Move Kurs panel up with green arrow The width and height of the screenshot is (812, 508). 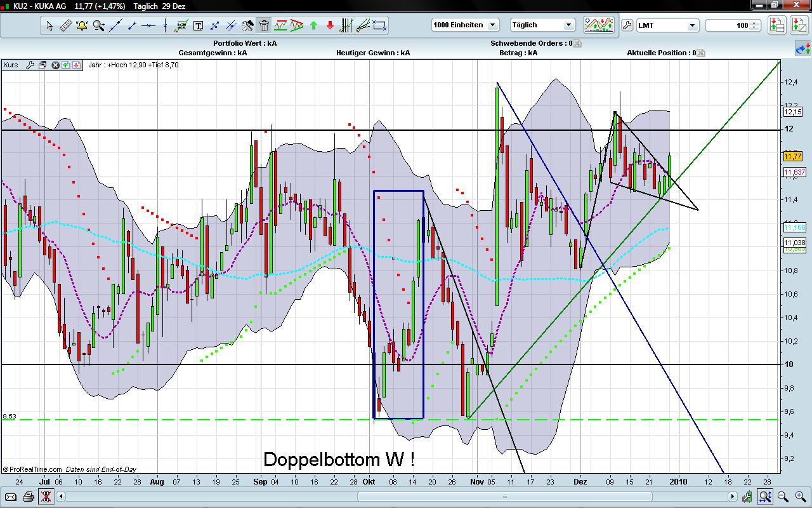tap(65, 65)
